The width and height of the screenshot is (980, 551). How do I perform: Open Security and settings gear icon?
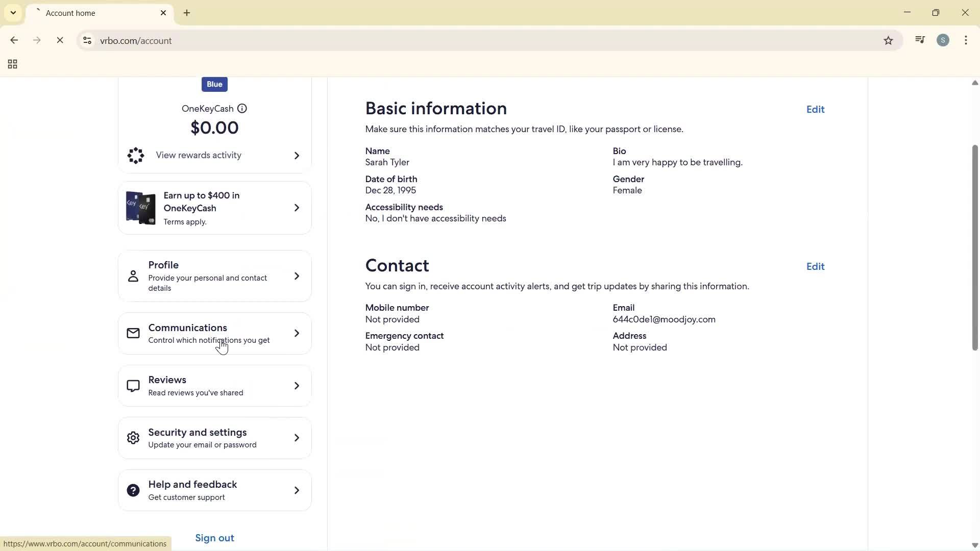pyautogui.click(x=133, y=438)
